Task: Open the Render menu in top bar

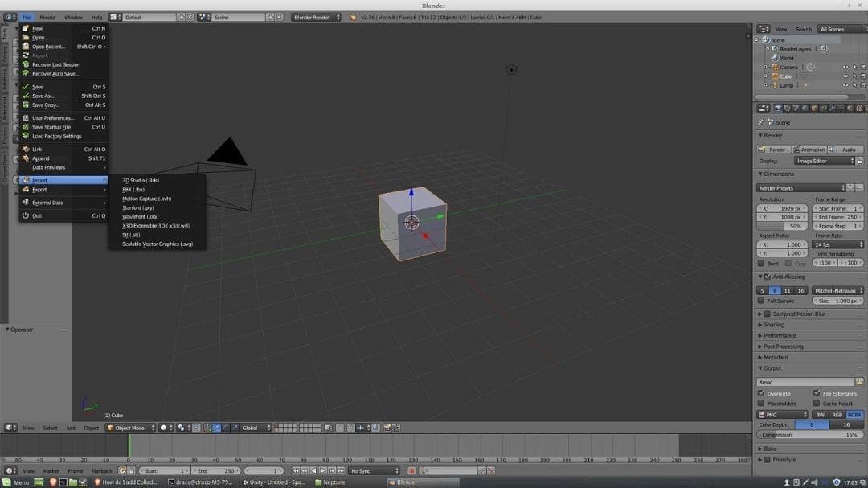Action: 47,17
